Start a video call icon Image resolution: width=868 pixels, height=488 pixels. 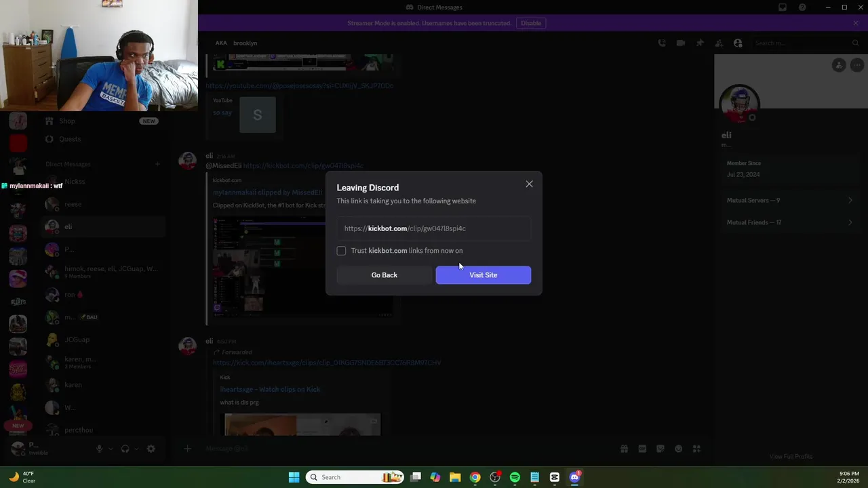[x=681, y=43]
